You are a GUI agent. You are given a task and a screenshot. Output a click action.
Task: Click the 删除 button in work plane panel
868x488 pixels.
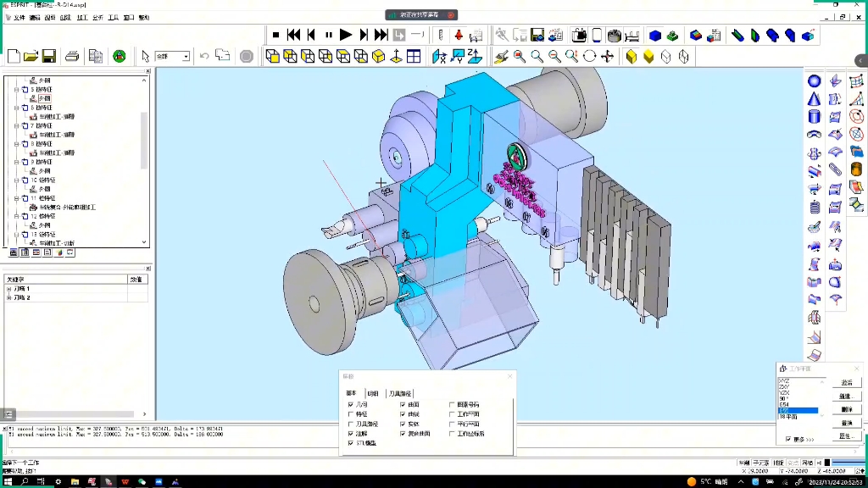[x=847, y=409]
